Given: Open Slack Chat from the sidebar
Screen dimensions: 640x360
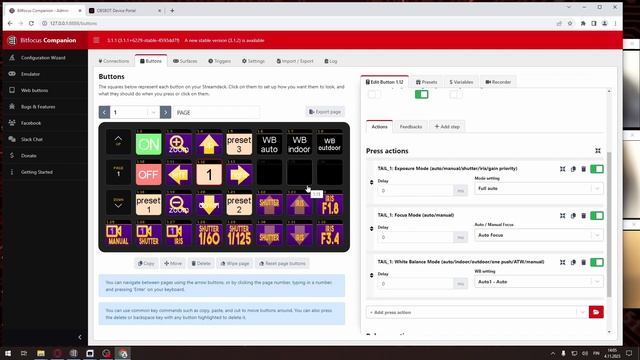Looking at the screenshot, I should (x=32, y=139).
